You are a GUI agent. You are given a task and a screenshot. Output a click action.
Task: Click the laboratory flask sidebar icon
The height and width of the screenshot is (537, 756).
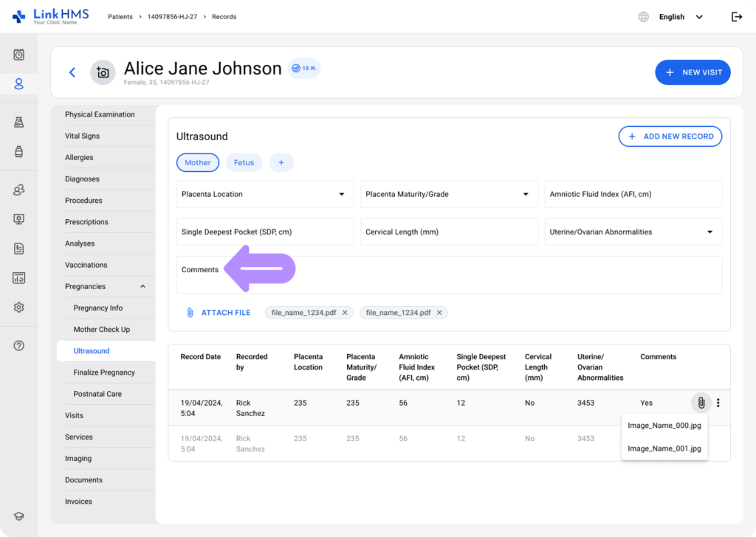(19, 122)
